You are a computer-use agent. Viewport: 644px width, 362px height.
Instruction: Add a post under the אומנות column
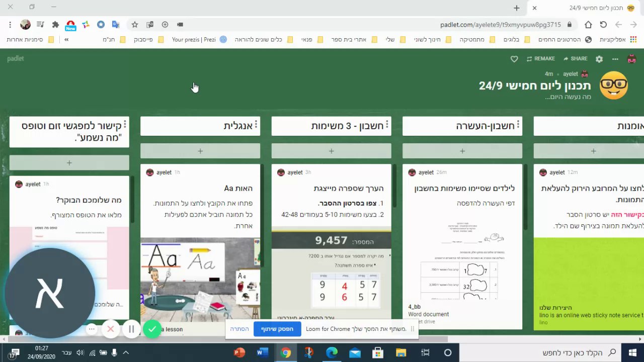point(589,151)
